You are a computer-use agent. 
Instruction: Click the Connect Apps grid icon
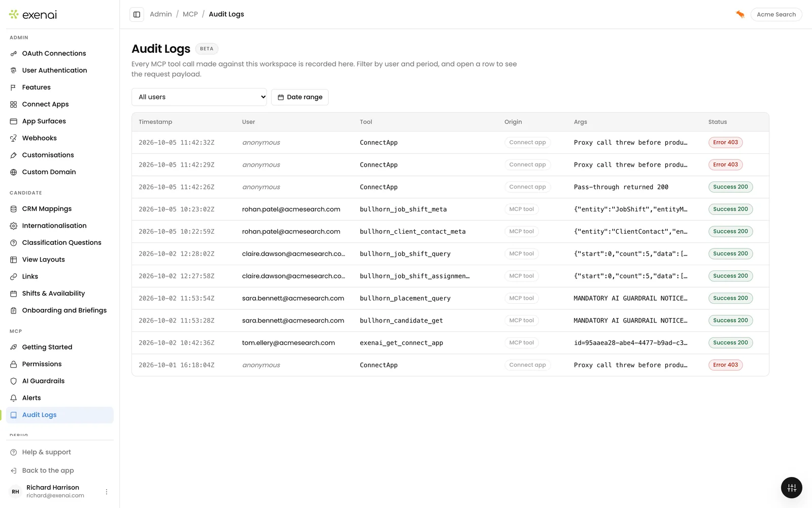click(x=14, y=104)
